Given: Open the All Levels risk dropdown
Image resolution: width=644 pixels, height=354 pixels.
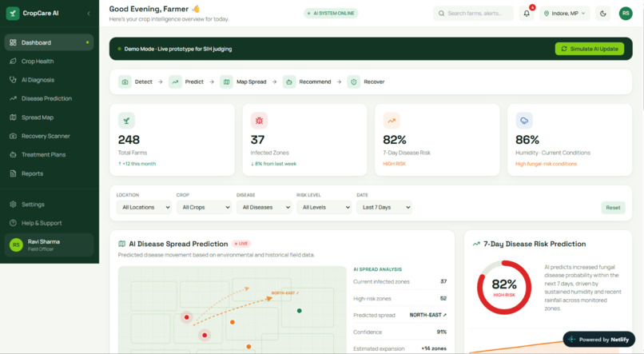Looking at the screenshot, I should click(324, 208).
